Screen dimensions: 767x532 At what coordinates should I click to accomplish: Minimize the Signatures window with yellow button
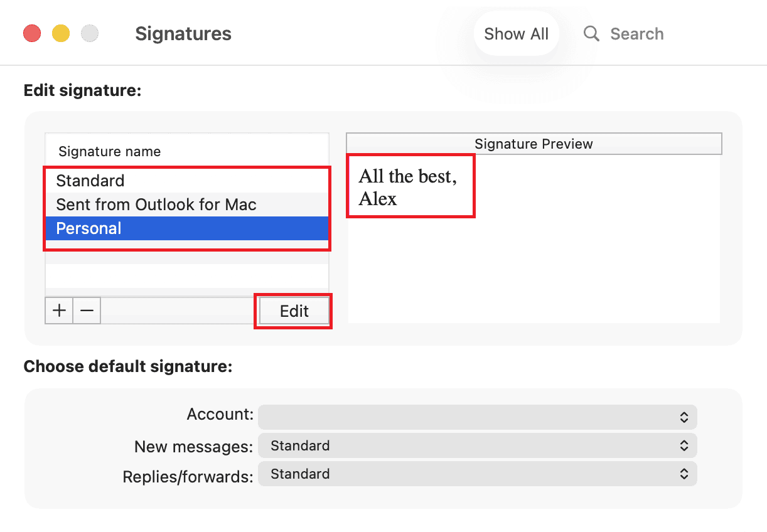(61, 33)
